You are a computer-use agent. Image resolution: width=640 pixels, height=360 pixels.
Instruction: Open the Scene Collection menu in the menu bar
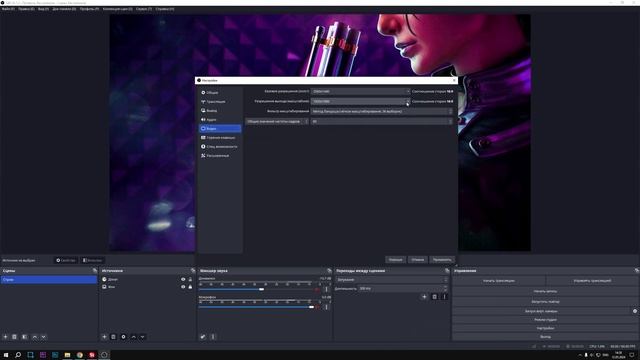click(118, 9)
